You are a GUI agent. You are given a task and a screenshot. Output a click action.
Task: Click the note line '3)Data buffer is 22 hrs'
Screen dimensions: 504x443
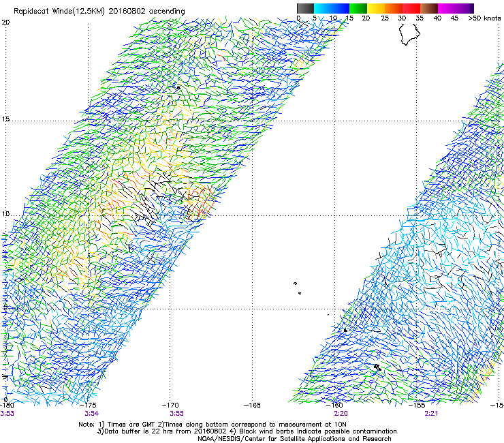247,431
